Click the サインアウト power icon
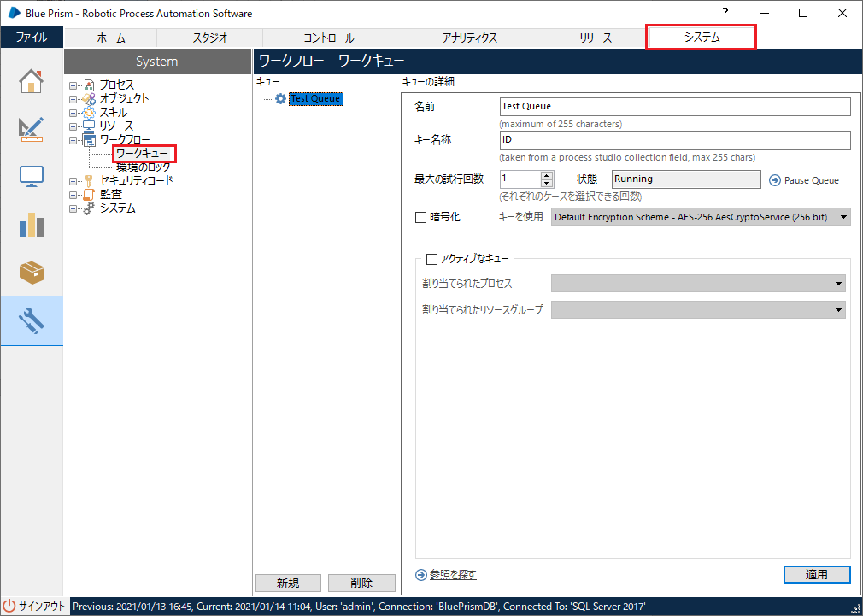 9,606
